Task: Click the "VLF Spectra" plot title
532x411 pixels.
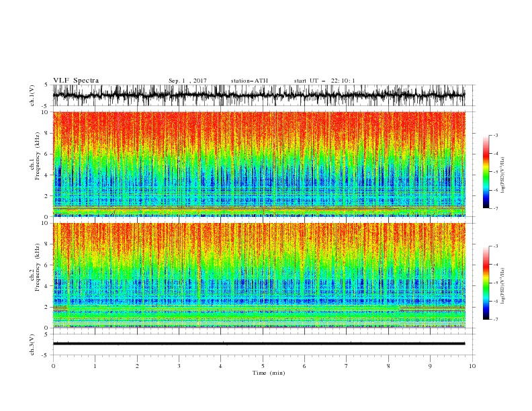Action: point(76,81)
